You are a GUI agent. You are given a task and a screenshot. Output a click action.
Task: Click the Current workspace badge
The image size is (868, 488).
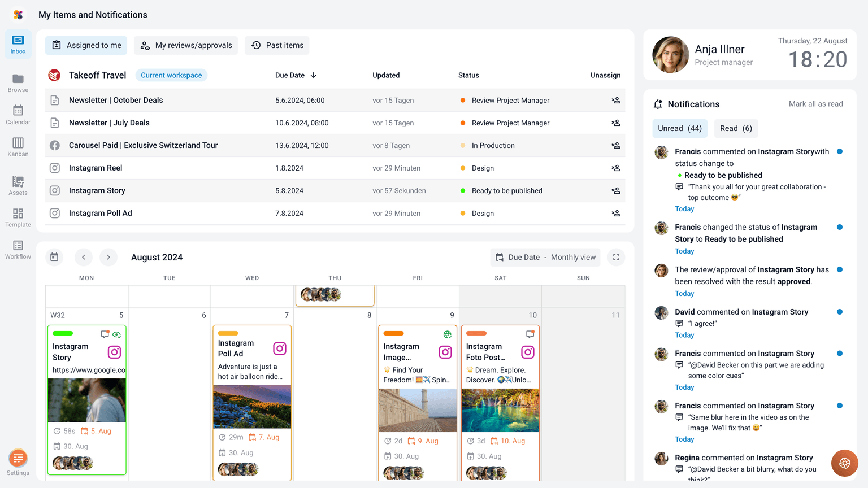(171, 75)
